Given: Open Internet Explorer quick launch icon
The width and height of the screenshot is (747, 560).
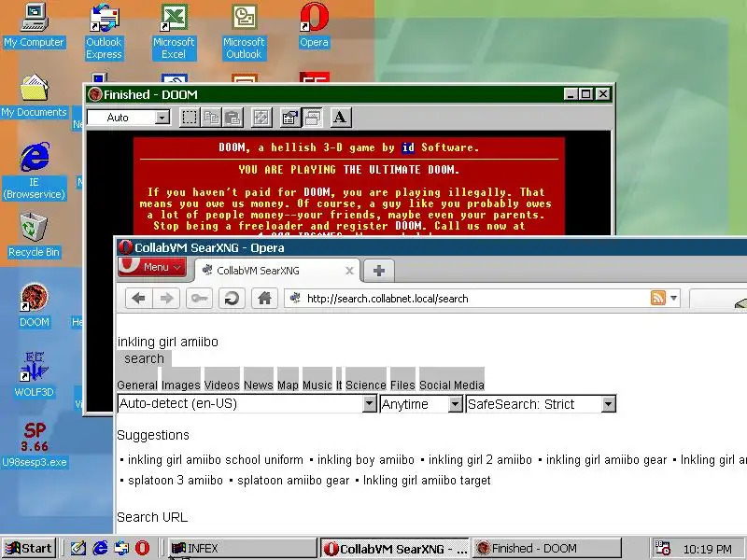Looking at the screenshot, I should (x=100, y=548).
